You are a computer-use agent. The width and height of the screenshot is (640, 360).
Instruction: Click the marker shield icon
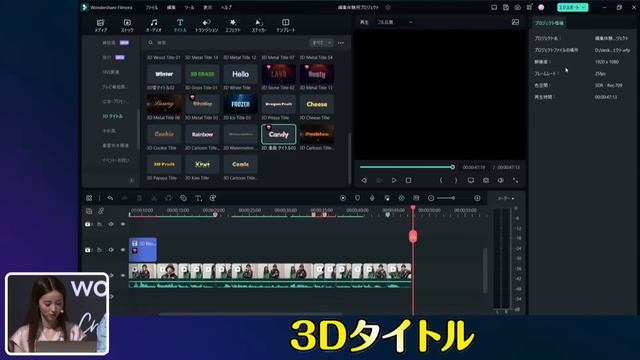pos(358,198)
